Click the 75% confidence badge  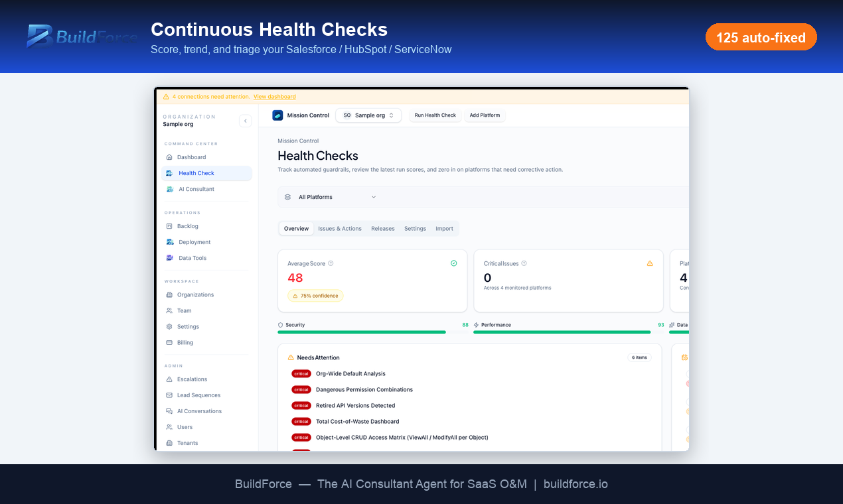[315, 296]
